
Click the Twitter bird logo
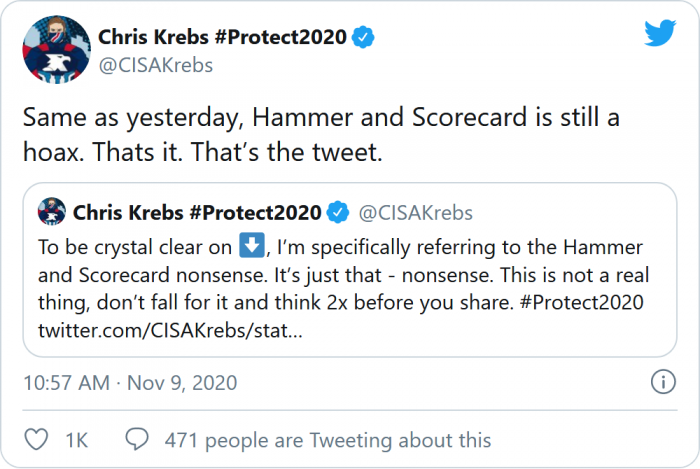(x=660, y=34)
